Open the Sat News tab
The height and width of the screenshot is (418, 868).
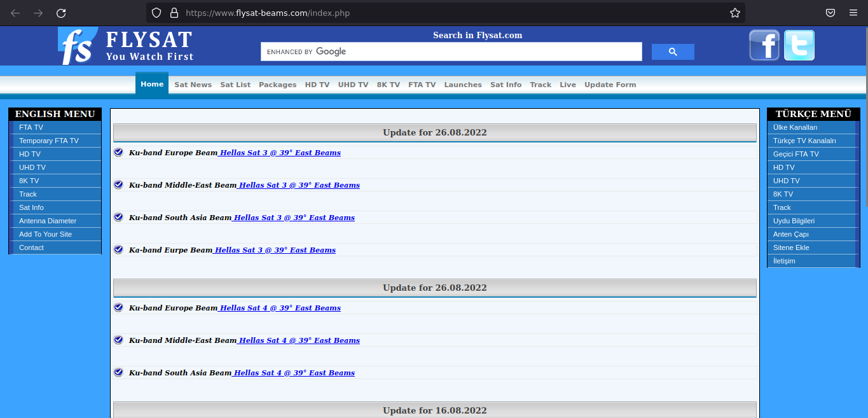coord(193,85)
